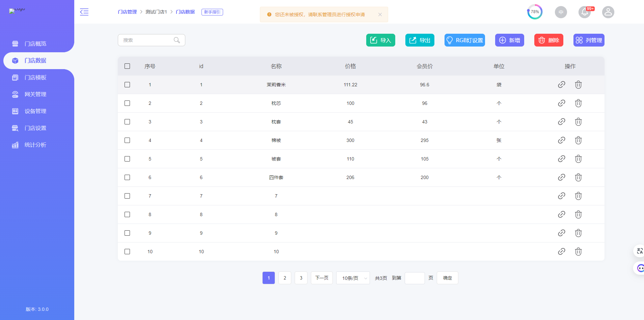The width and height of the screenshot is (644, 320).
Task: Click the search magnifier icon
Action: tap(177, 40)
